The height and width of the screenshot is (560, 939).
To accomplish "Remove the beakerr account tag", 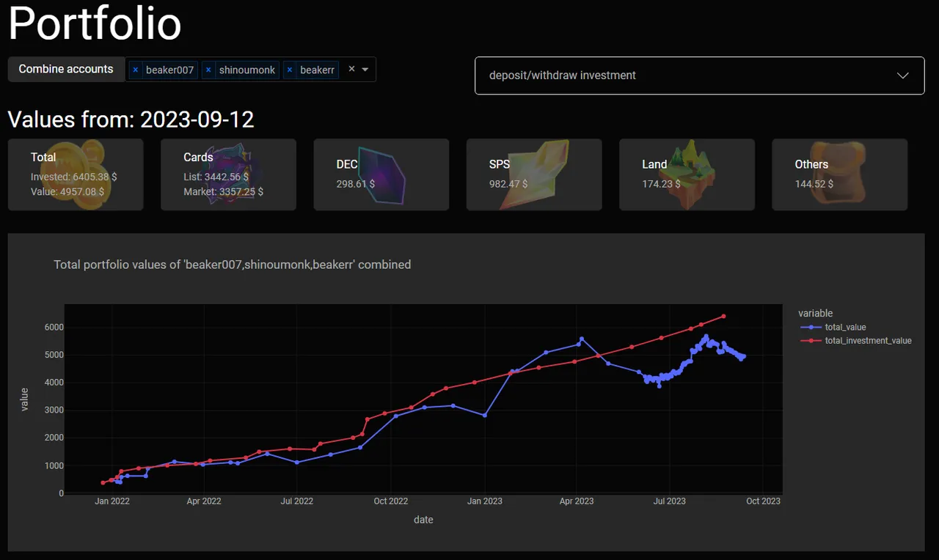I will click(290, 70).
